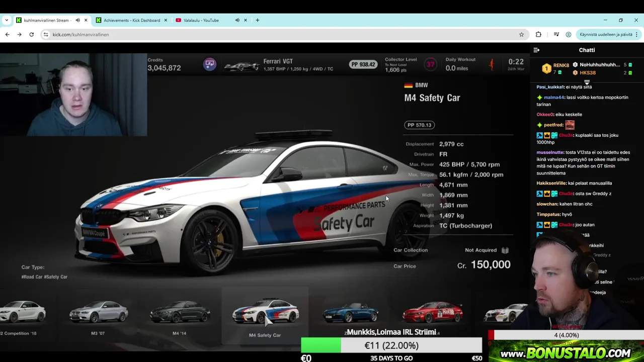Click the M4 Safety Car title

[432, 98]
